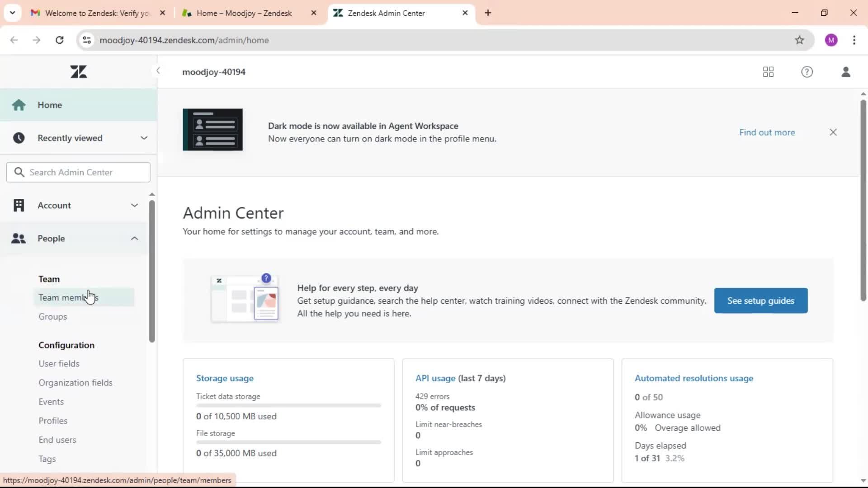Click the Team section heading

(49, 279)
